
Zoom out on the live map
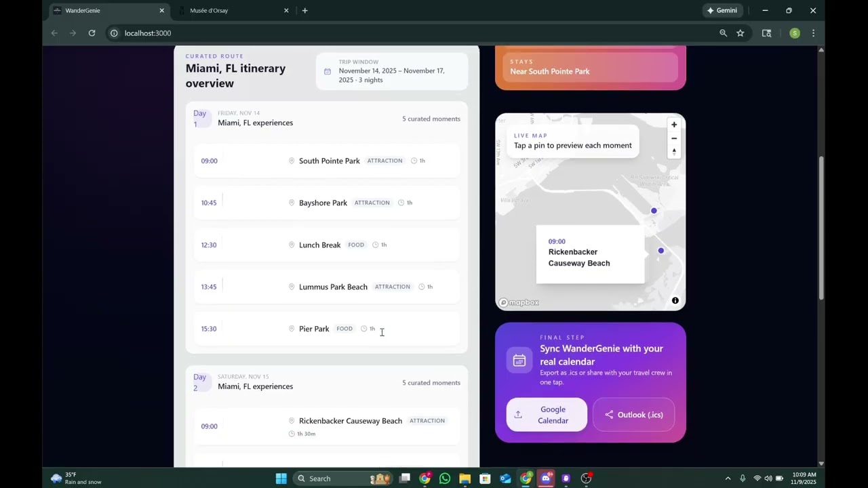click(674, 138)
